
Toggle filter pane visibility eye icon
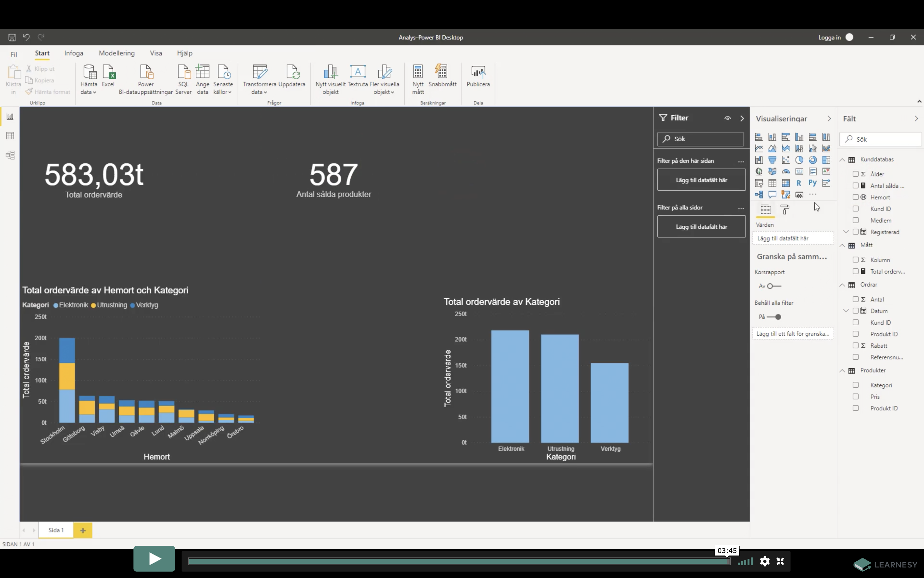pos(728,118)
